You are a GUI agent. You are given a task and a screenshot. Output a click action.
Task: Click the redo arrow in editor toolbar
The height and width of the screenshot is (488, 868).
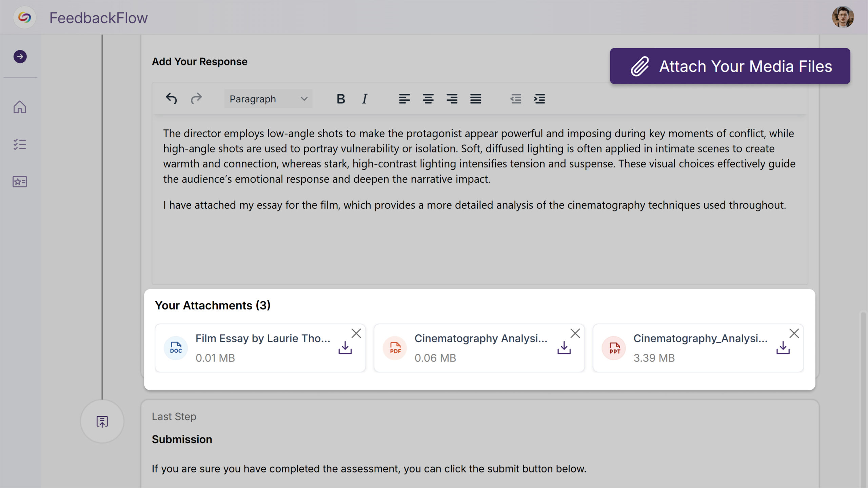tap(196, 99)
